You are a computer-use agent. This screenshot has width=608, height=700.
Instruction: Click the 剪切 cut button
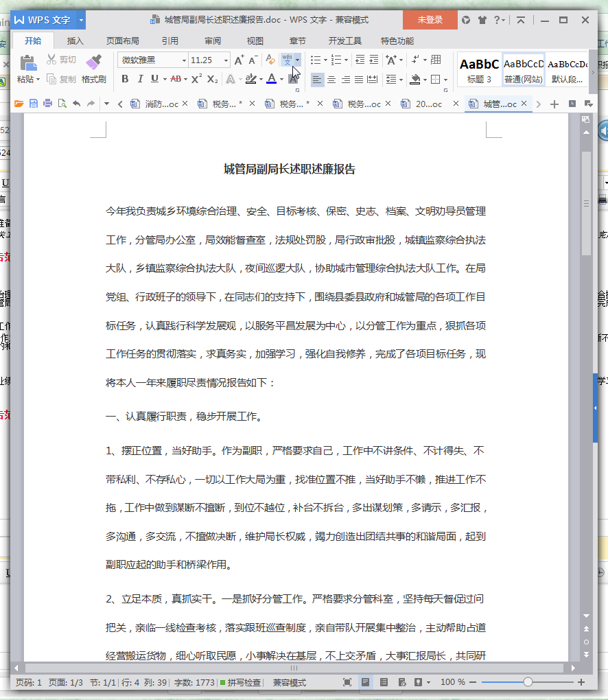[62, 60]
